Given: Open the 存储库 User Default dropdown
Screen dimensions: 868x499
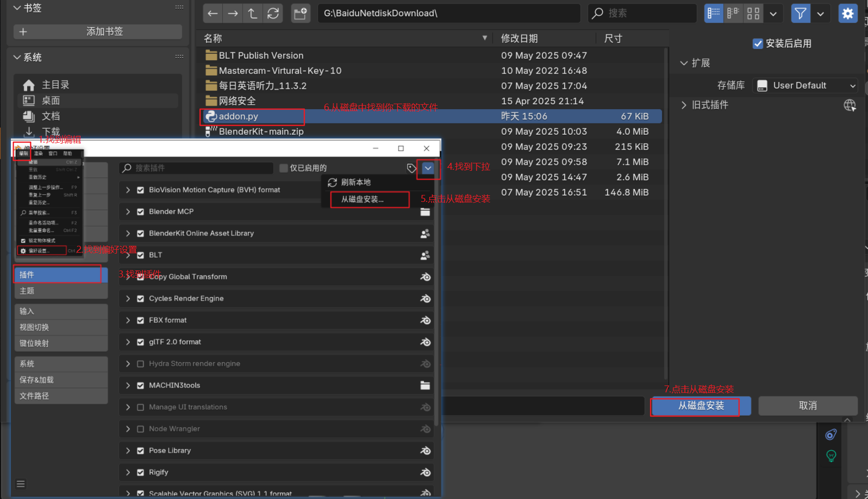Looking at the screenshot, I should tap(805, 85).
